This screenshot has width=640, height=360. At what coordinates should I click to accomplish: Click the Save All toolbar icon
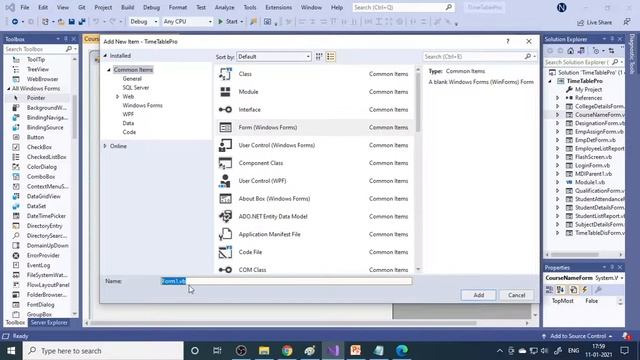(82, 22)
